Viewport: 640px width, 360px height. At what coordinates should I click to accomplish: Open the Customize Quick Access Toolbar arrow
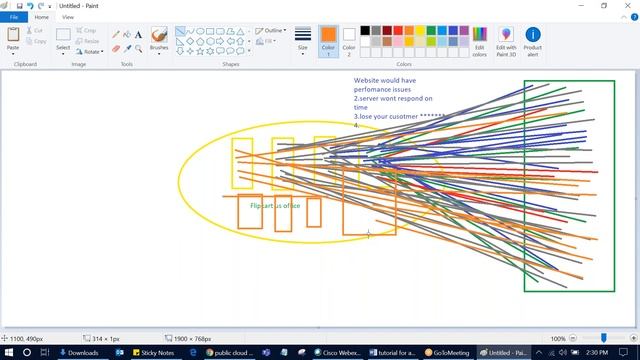click(x=50, y=7)
